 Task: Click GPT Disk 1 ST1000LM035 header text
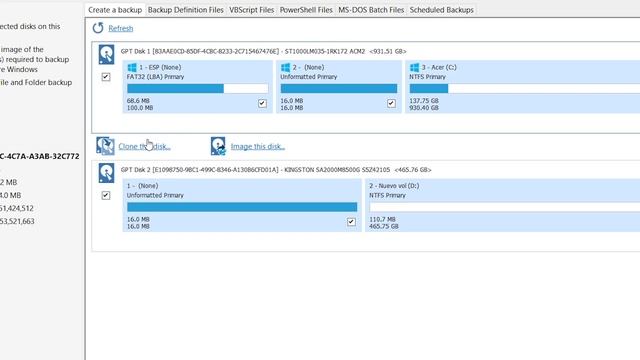263,51
